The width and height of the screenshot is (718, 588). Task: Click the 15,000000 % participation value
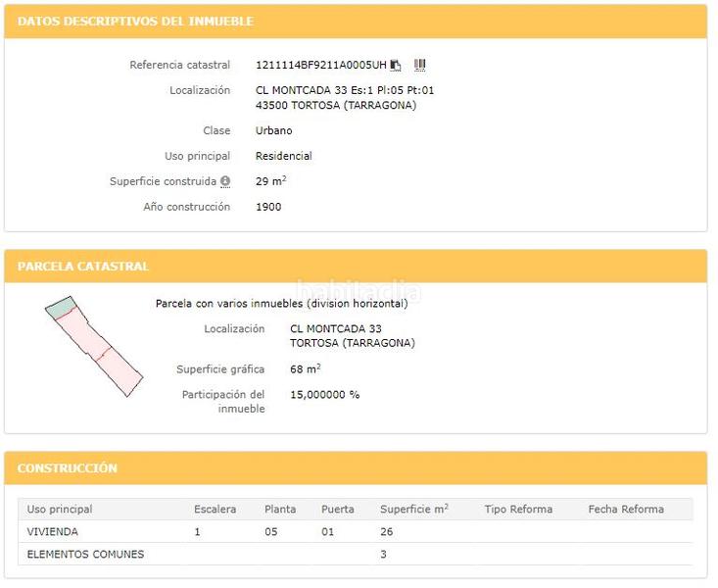pyautogui.click(x=324, y=395)
